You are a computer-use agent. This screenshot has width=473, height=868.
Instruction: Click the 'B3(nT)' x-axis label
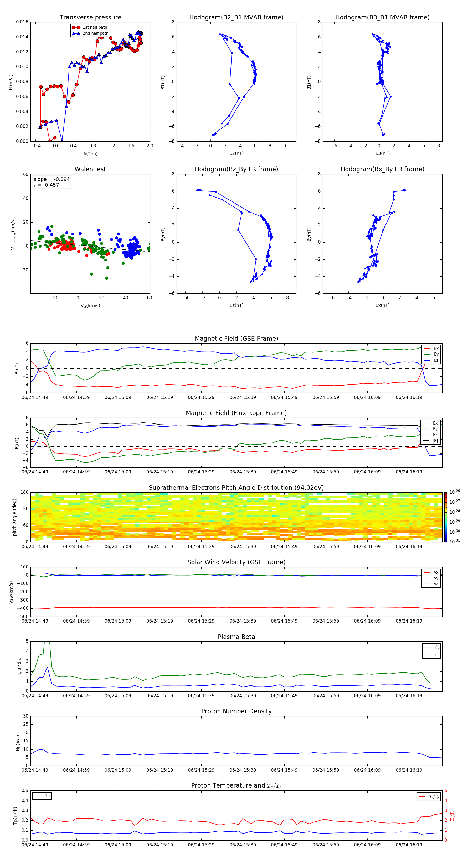[x=382, y=153]
